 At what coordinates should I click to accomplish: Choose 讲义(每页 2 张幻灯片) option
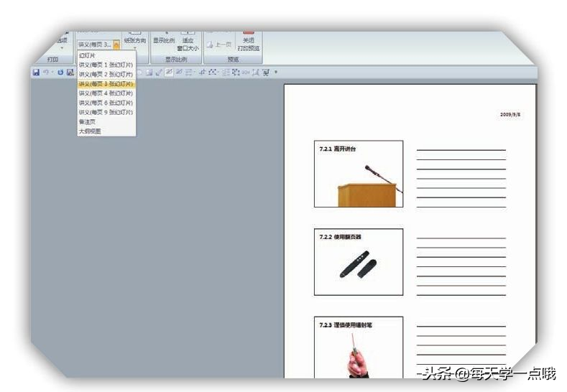106,74
